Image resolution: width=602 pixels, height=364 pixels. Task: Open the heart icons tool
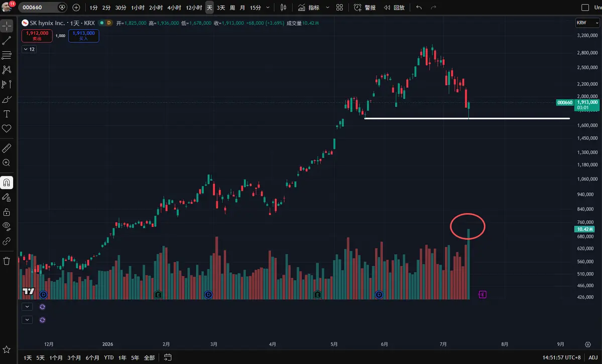pyautogui.click(x=7, y=129)
